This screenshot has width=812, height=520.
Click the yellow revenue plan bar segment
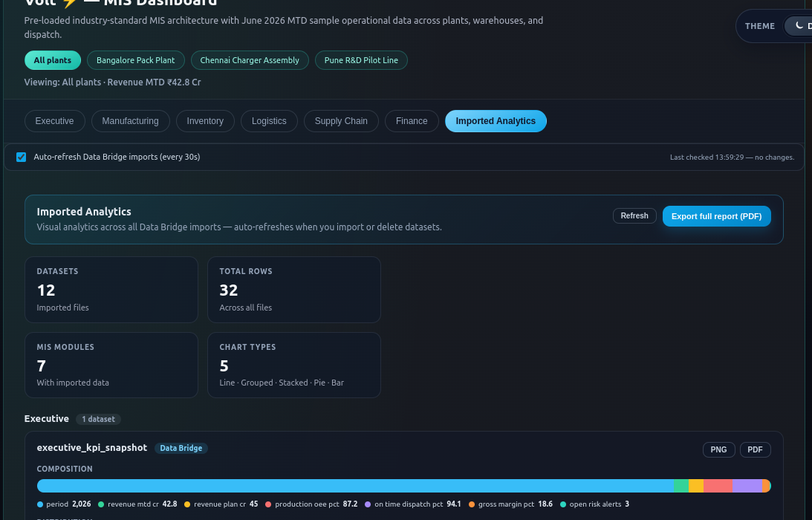click(x=696, y=486)
